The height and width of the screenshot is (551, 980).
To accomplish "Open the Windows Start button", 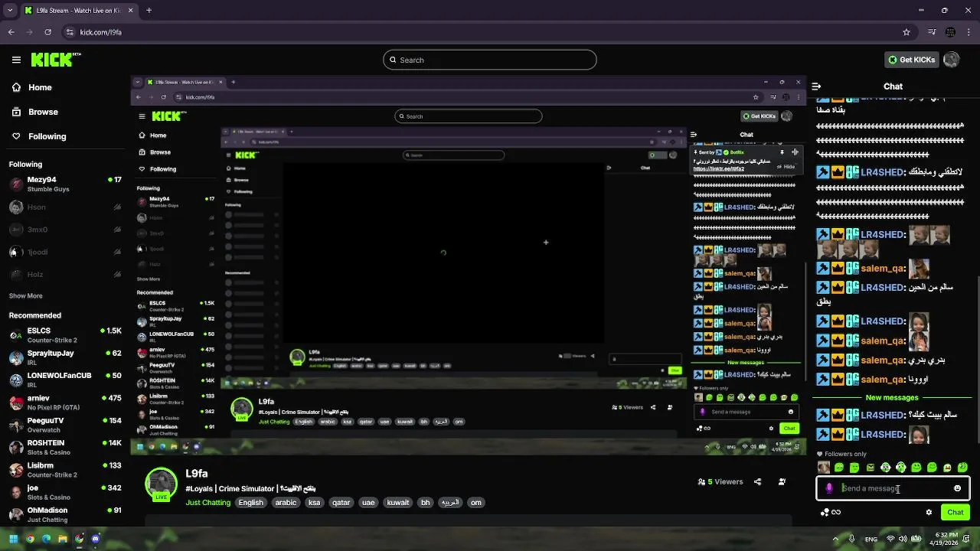I will coord(13,539).
